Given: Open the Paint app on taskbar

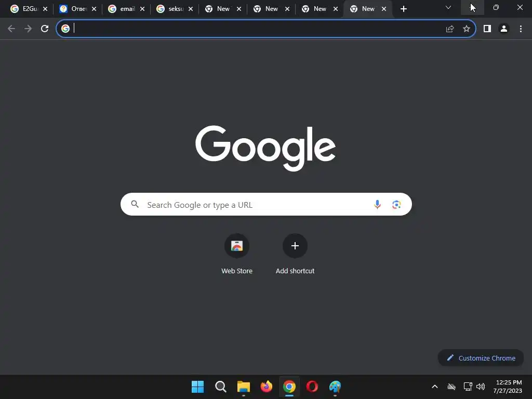Looking at the screenshot, I should 335,387.
